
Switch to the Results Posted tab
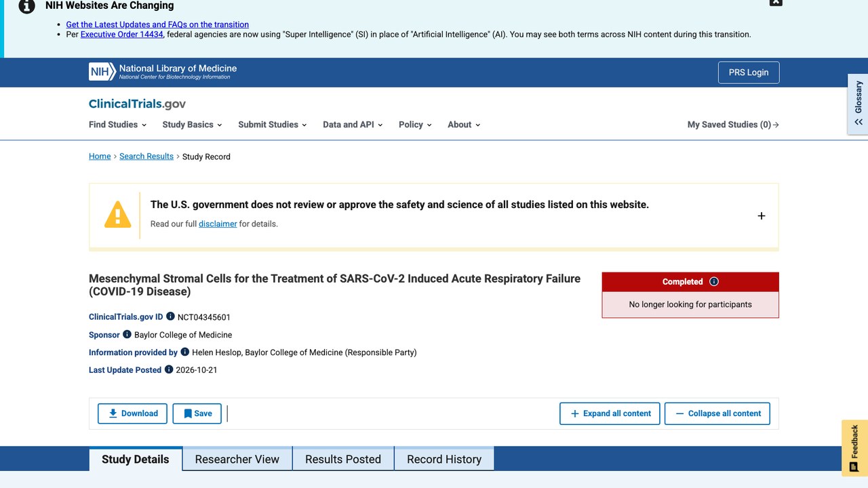pos(343,459)
